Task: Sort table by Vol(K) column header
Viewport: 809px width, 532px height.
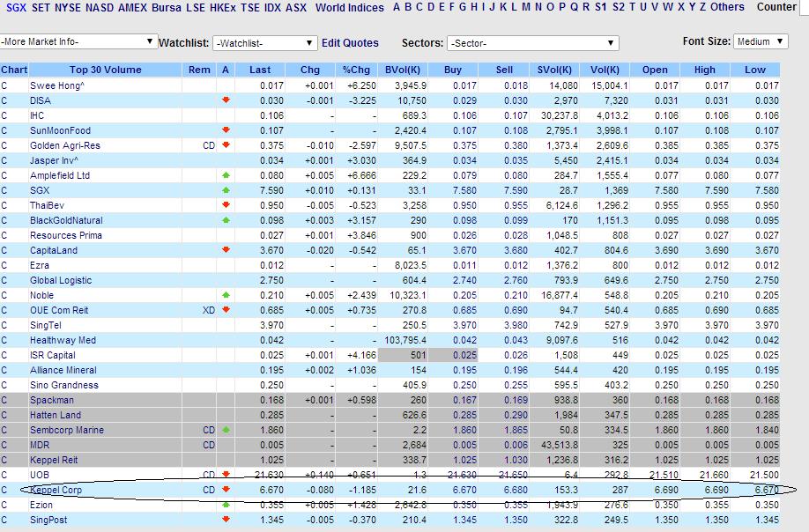Action: 605,70
